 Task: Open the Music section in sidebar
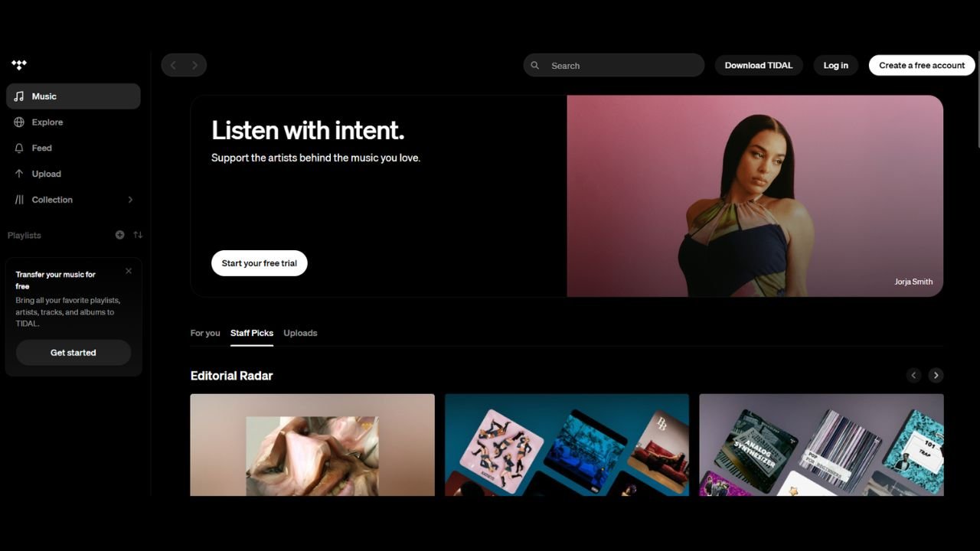[x=73, y=96]
